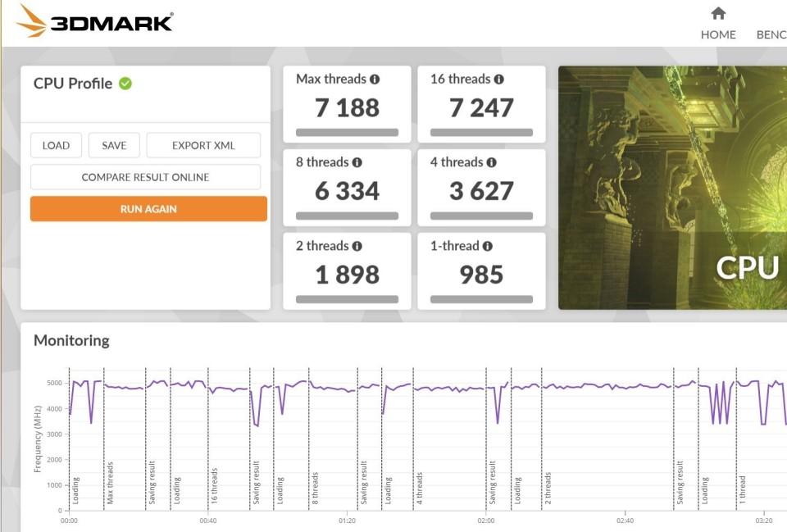Click the 1 thread marker in chart

click(x=743, y=490)
